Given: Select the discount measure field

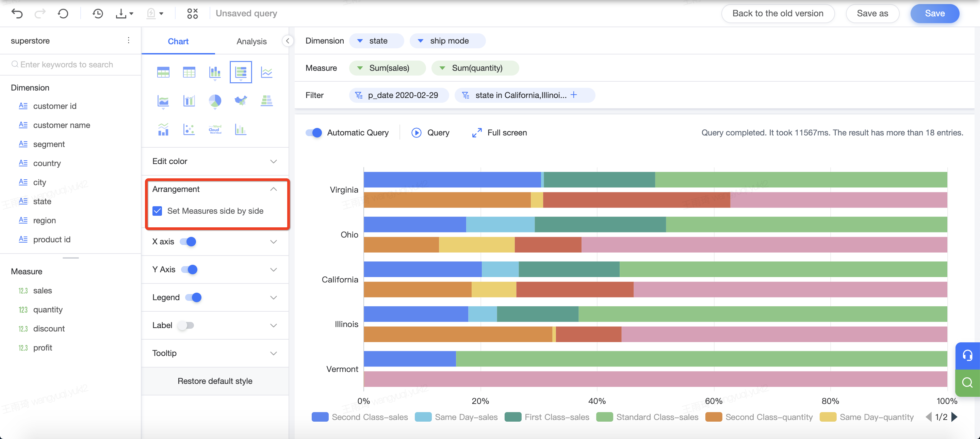Looking at the screenshot, I should point(49,329).
